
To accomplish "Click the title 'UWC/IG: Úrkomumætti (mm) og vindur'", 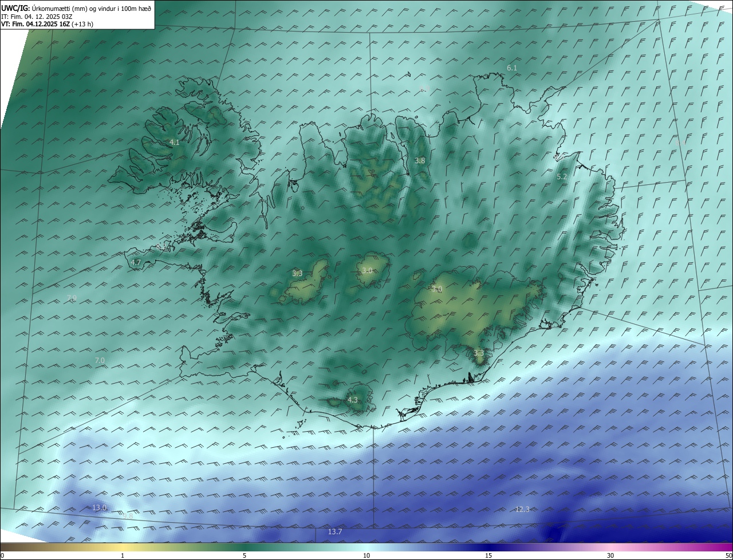I will 76,7.
